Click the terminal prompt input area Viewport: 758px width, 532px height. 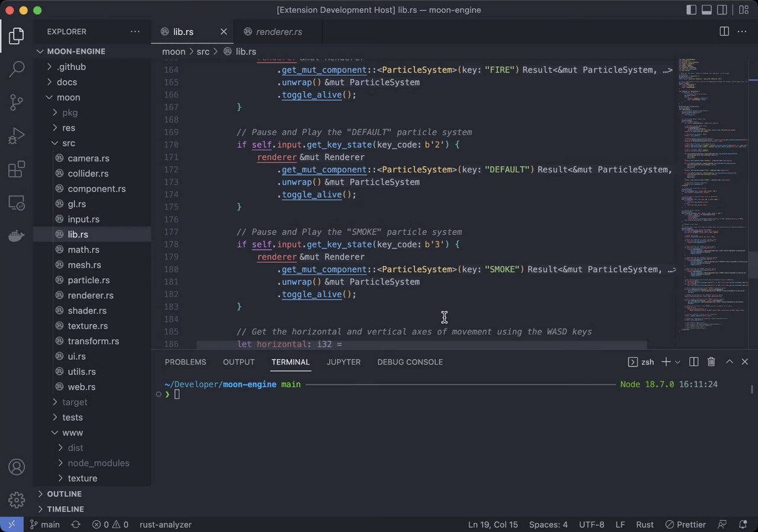(x=176, y=394)
